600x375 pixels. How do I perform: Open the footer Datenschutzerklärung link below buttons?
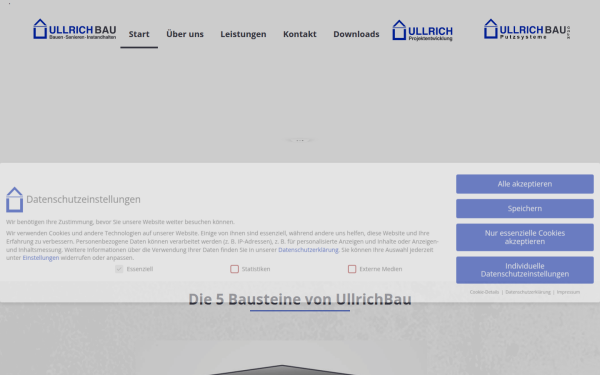528,292
